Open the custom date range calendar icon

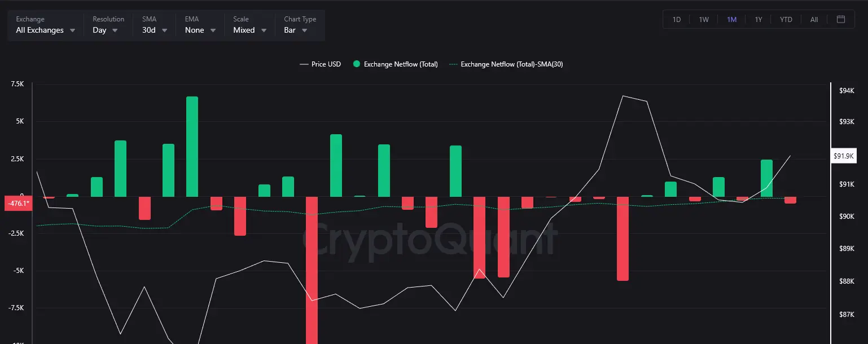[x=841, y=19]
